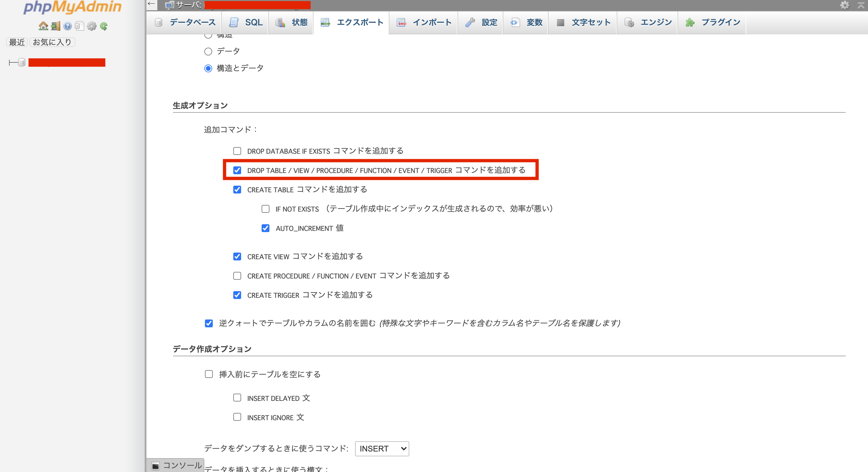The width and height of the screenshot is (868, 472).
Task: Click the お気に入り button
Action: (x=52, y=42)
